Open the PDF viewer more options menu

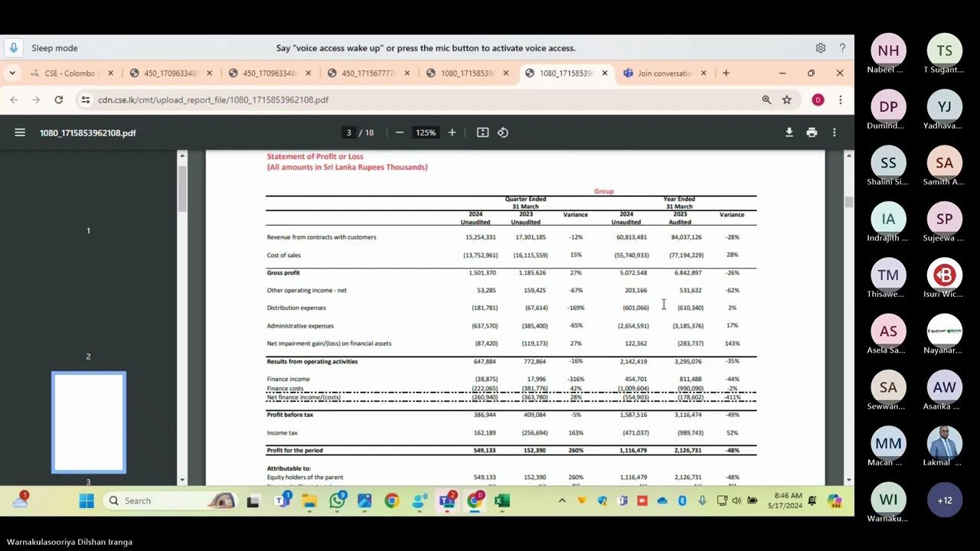click(834, 132)
